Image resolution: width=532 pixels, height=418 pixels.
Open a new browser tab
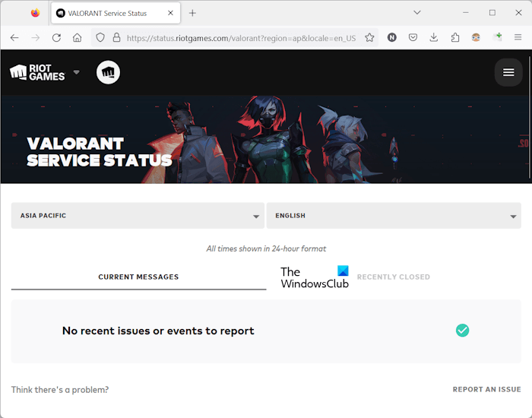[192, 13]
